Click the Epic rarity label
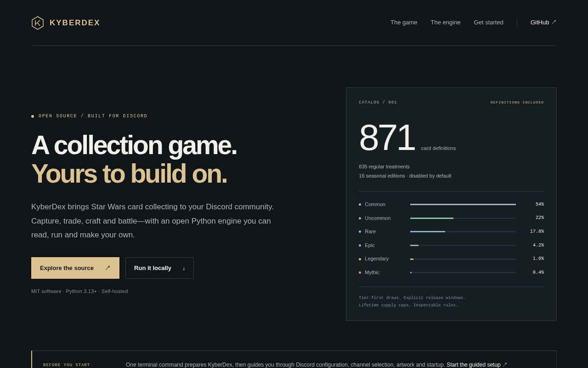Screen dimensions: 588x368 pos(370,245)
